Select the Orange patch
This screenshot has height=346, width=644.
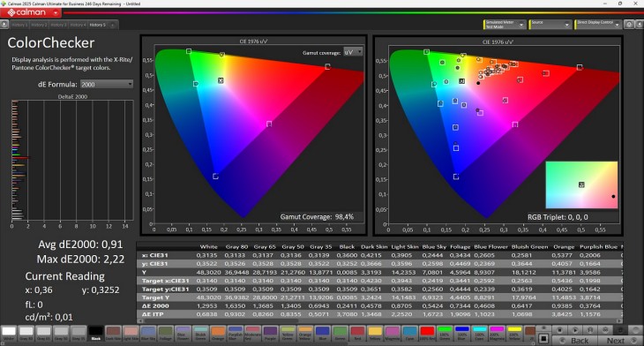coord(218,334)
